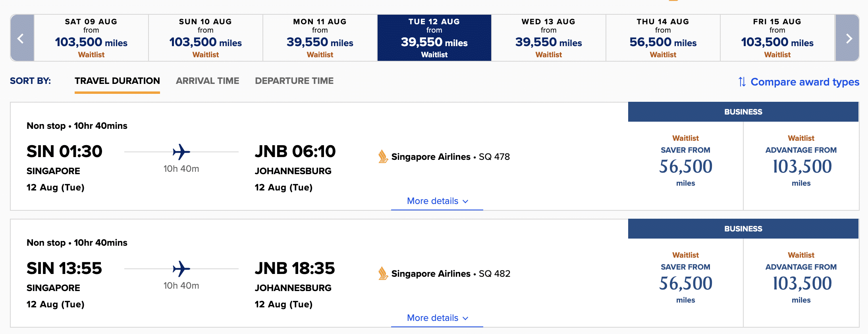Expand More details for SQ 482

point(437,318)
